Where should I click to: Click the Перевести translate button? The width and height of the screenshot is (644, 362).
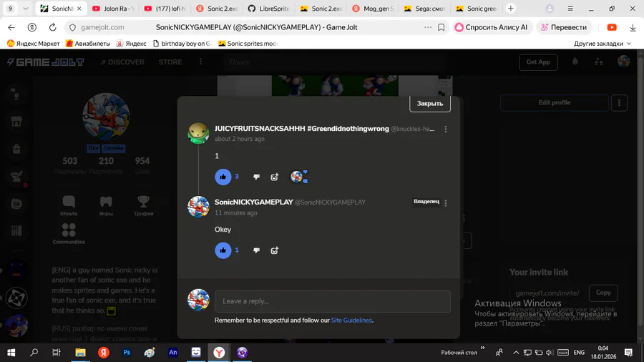click(564, 27)
